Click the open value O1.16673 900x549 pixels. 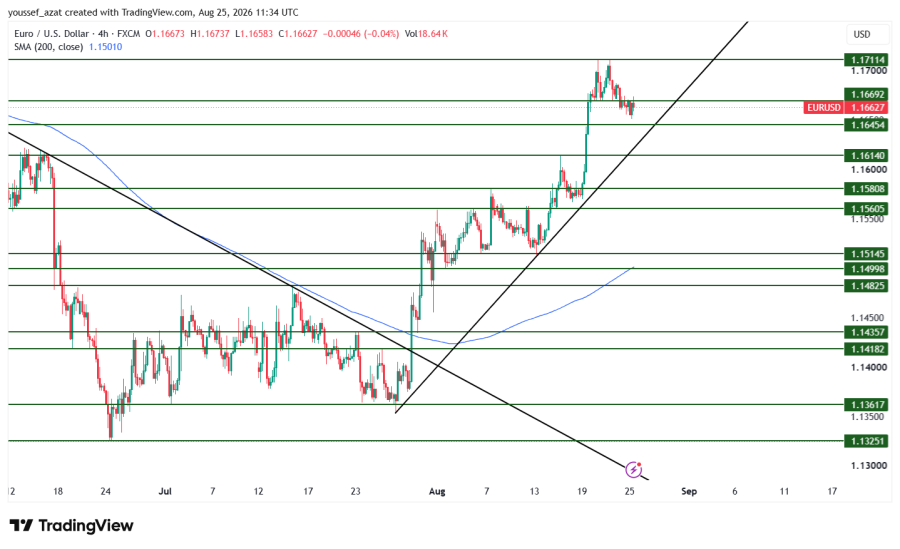[165, 34]
